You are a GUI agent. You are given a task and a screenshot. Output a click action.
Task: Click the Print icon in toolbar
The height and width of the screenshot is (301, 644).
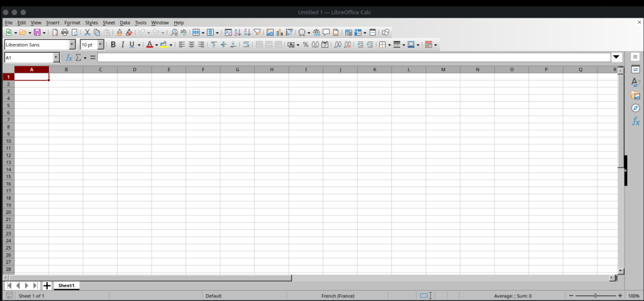(64, 32)
